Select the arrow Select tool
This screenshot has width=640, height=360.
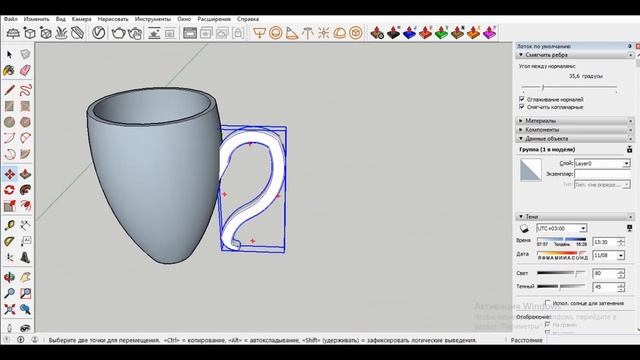(x=9, y=54)
